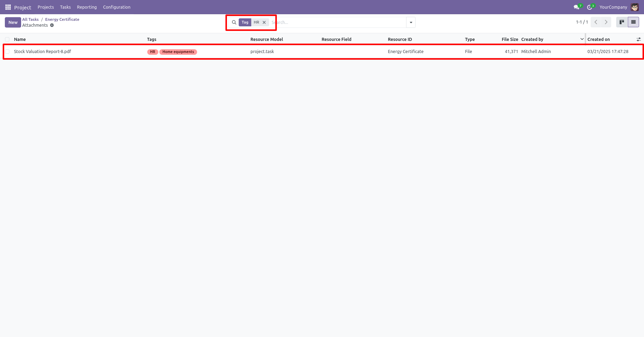The image size is (644, 337).
Task: Go to previous page arrow
Action: pyautogui.click(x=596, y=22)
